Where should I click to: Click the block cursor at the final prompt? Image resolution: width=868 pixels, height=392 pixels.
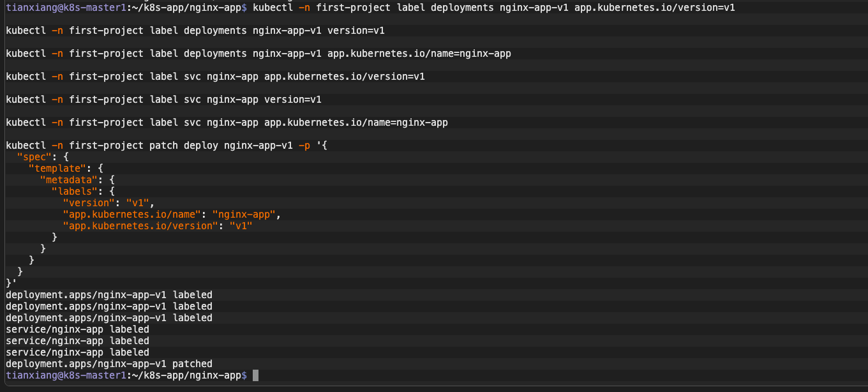[x=256, y=375]
